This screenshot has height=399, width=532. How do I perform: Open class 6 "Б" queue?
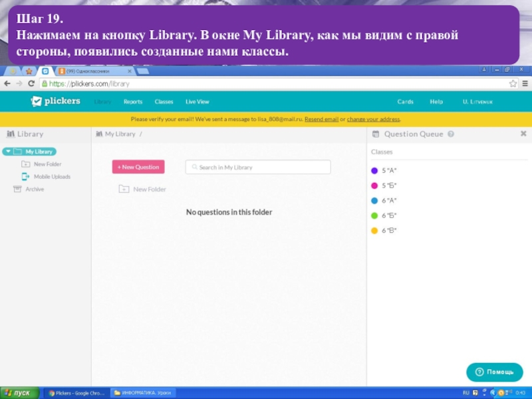[389, 215]
